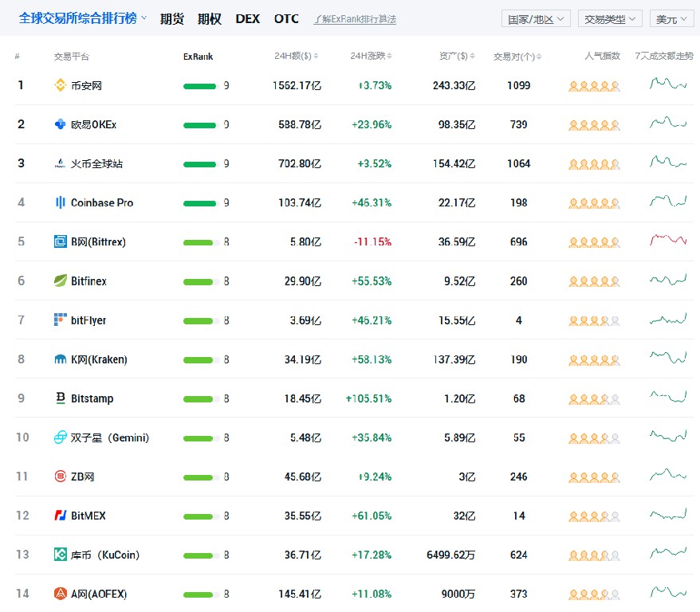Switch to the 期货 tab

tap(172, 19)
